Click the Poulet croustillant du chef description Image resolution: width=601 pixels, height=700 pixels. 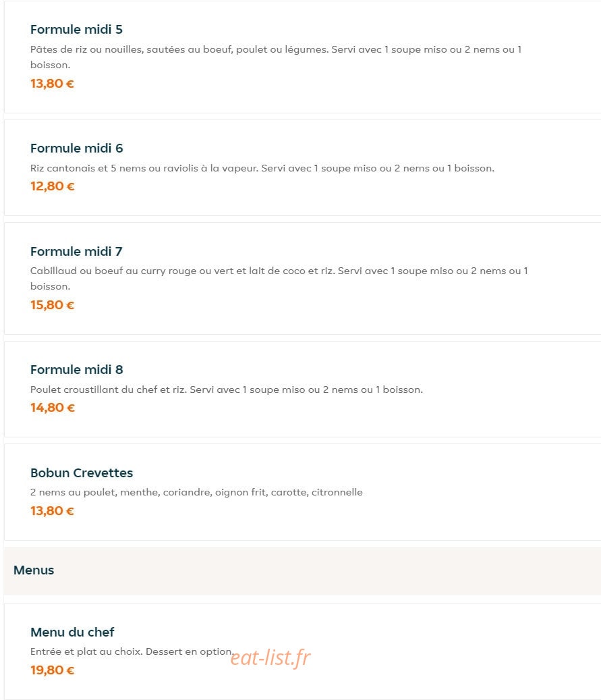[x=227, y=389]
